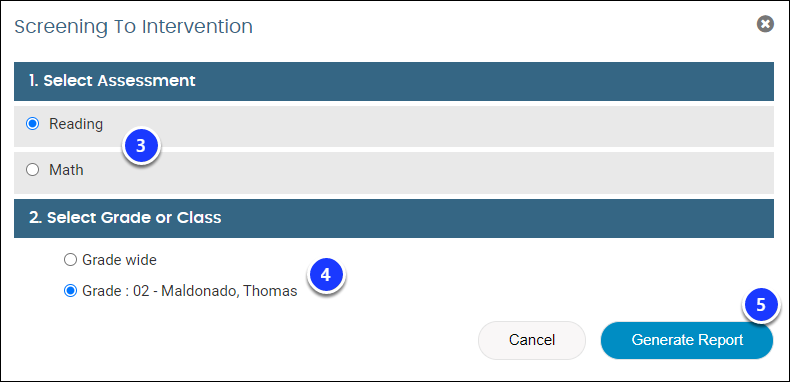Close the Screening To Intervention dialog
Image resolution: width=790 pixels, height=382 pixels.
pos(765,24)
